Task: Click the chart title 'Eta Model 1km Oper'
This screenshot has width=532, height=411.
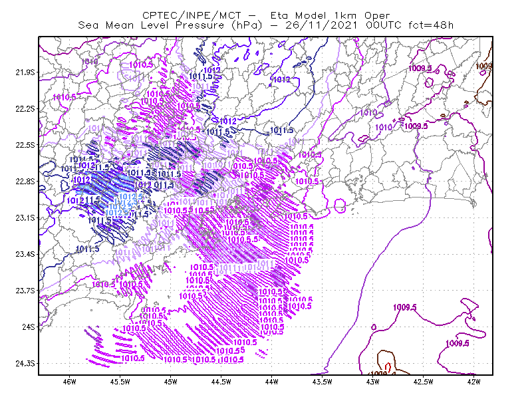Action: (330, 15)
